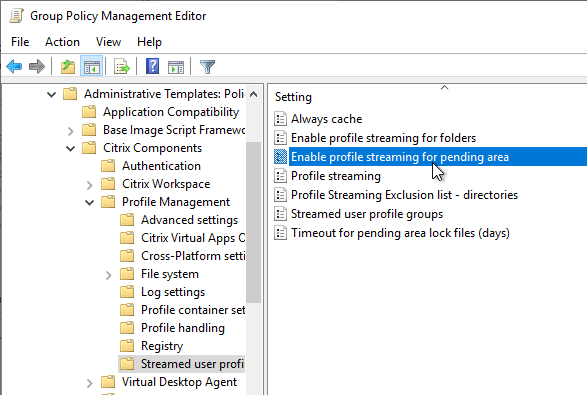
Task: Toggle Show/Hide Action Pane toolbar icon
Action: (176, 67)
